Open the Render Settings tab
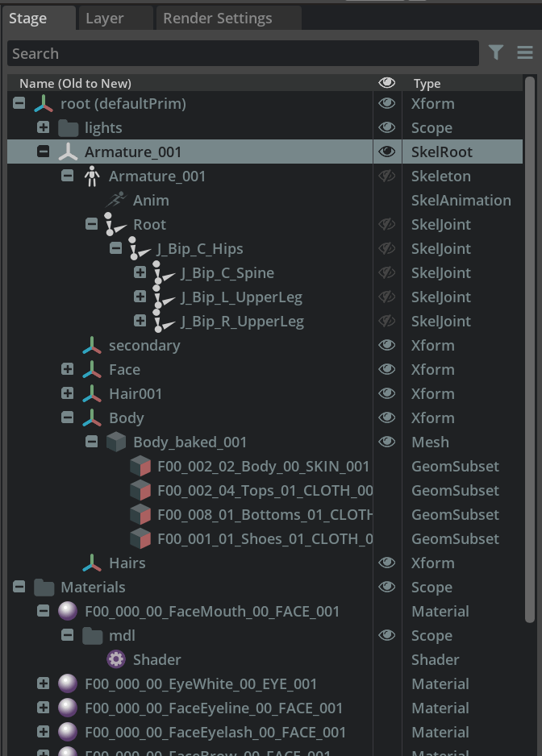Image resolution: width=542 pixels, height=756 pixels. click(x=217, y=18)
